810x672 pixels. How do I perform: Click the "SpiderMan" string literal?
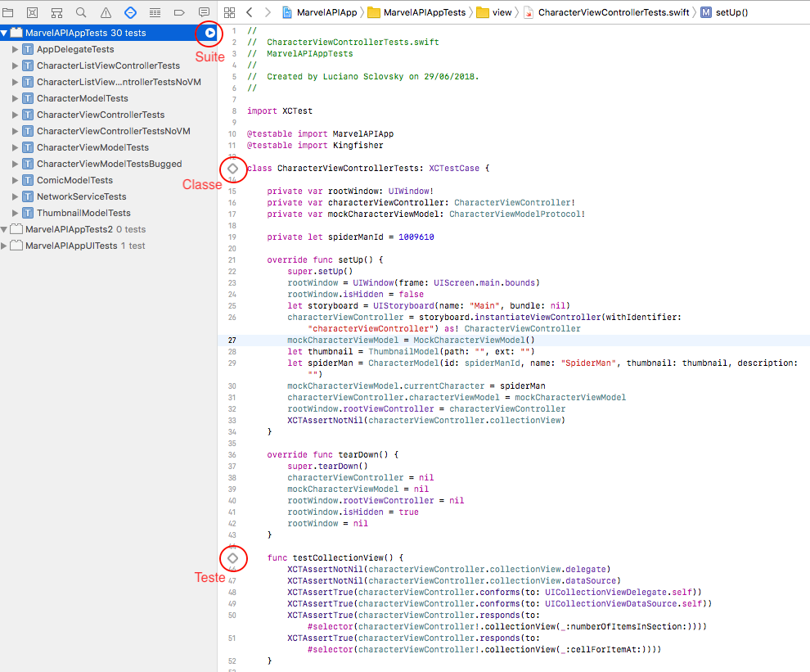[588, 363]
